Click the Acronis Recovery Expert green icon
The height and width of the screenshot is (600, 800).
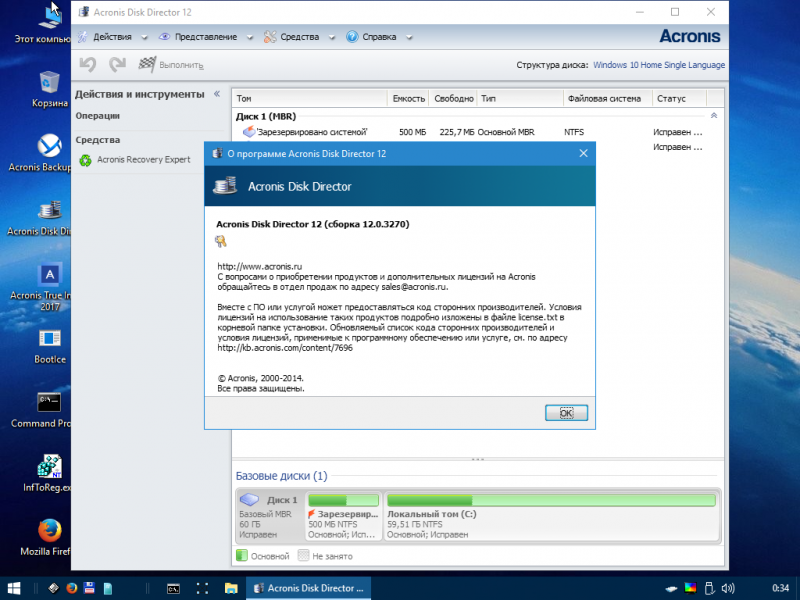pyautogui.click(x=85, y=160)
